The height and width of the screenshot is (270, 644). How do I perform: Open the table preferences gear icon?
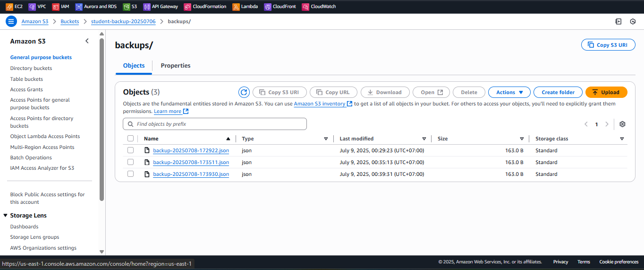pos(622,124)
